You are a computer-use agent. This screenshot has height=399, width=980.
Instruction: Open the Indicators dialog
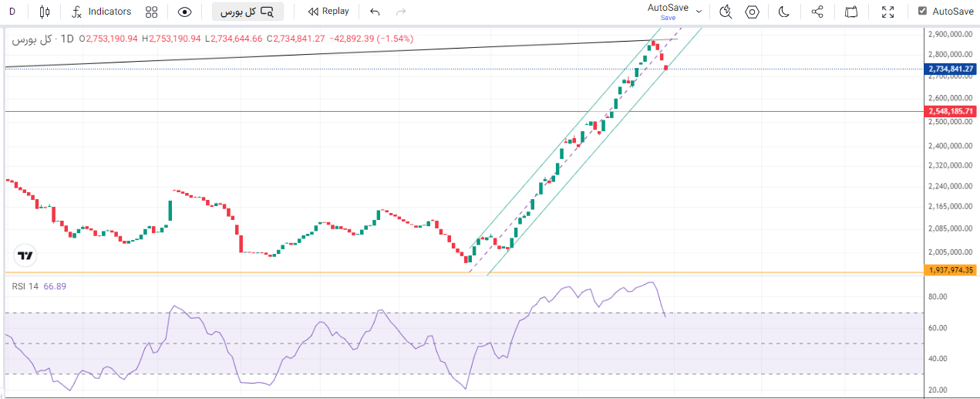click(101, 12)
